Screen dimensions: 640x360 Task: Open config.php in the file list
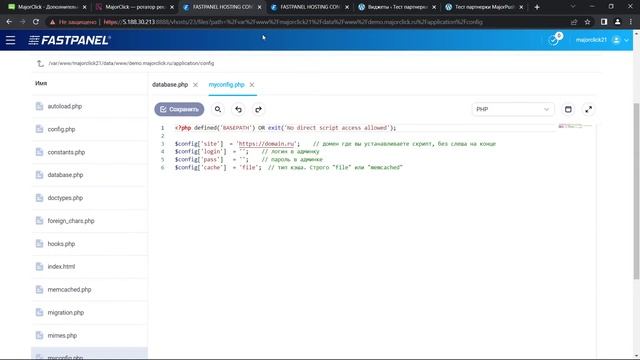89,129
